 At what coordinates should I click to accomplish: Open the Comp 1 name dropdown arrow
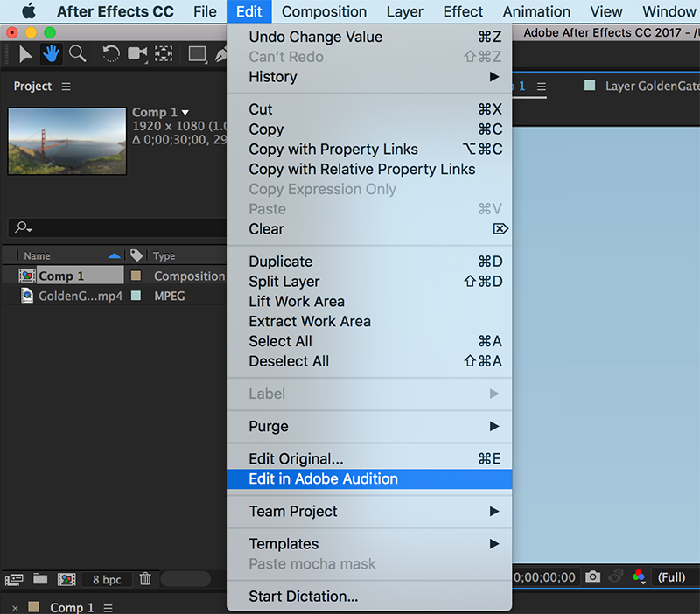pos(185,113)
